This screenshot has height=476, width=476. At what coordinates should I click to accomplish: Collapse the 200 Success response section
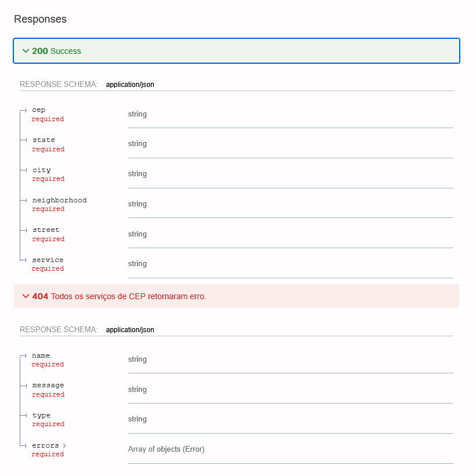236,51
